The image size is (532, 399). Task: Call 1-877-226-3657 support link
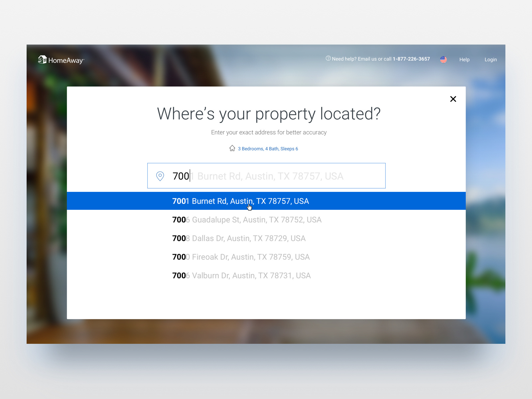[411, 59]
